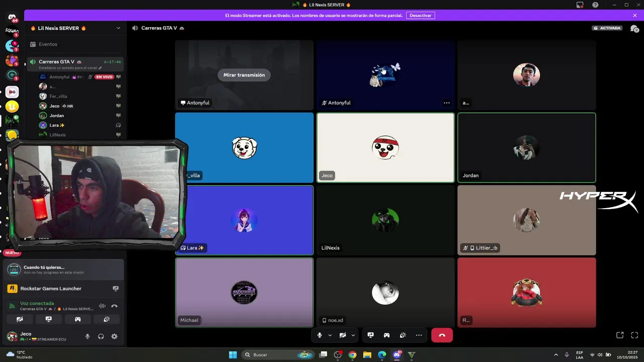Disconnect using side panel hang-up icon
Screen dimensions: 644x362
[x=114, y=306]
